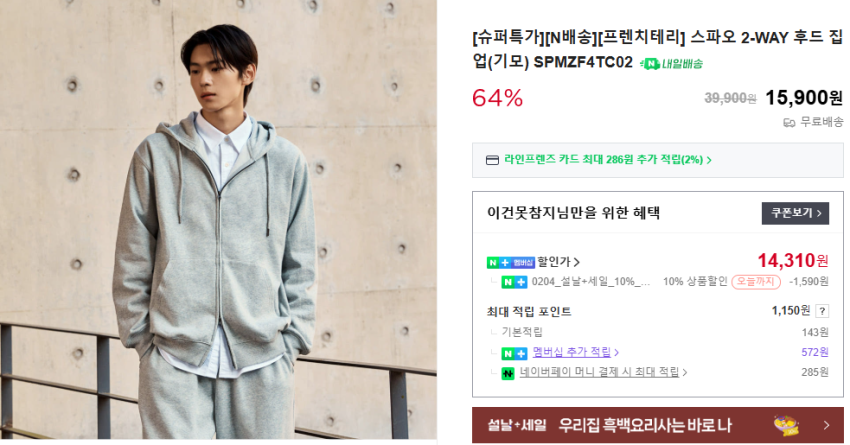The height and width of the screenshot is (445, 850).
Task: Click the free shipping truck icon
Action: 789,123
